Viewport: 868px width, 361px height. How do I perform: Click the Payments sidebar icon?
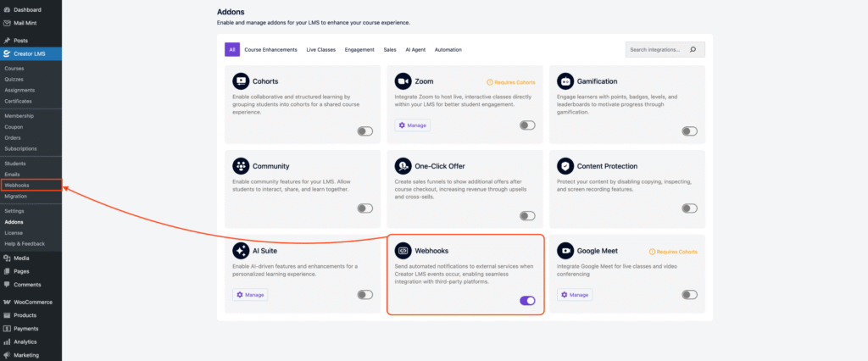coord(7,328)
